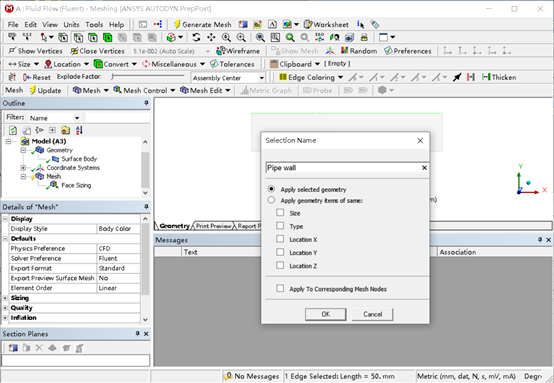Select Apply selected geometry radio button
The image size is (554, 383).
(x=271, y=189)
